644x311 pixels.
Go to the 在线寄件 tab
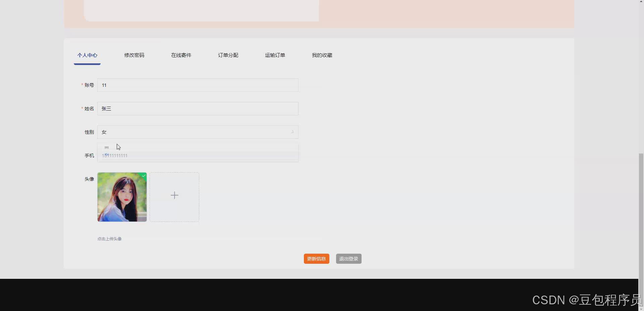pos(181,55)
